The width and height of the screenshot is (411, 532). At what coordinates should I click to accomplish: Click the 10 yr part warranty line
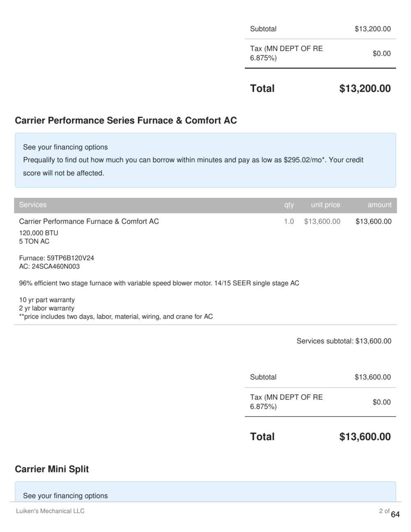pos(47,300)
